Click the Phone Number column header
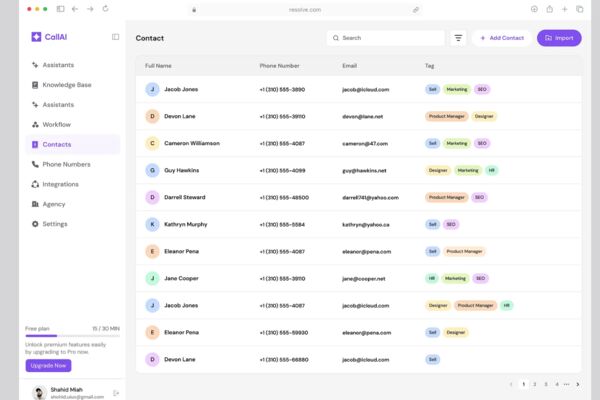Screen dimensions: 600x400 pos(279,66)
